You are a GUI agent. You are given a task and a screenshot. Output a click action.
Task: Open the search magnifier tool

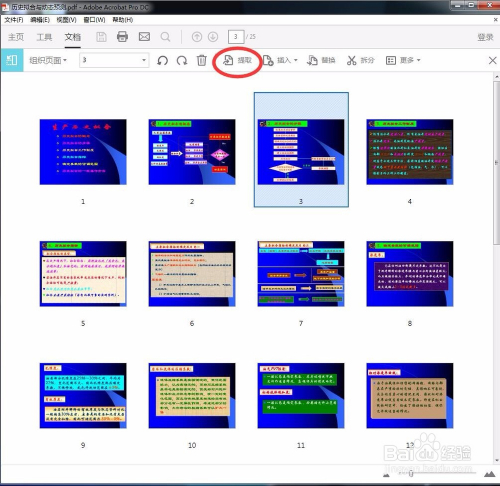pos(165,37)
